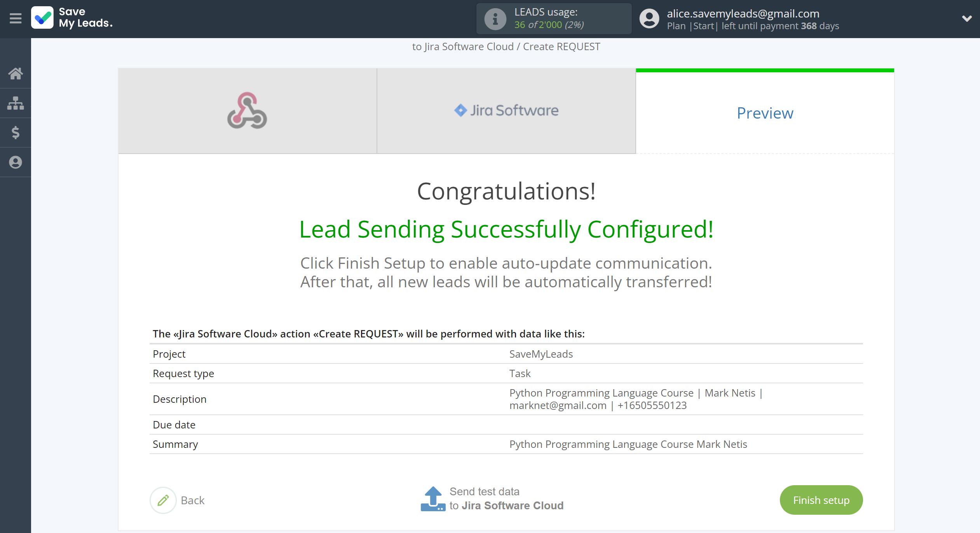Click the Congratulations! heading
The width and height of the screenshot is (980, 533).
coord(506,191)
